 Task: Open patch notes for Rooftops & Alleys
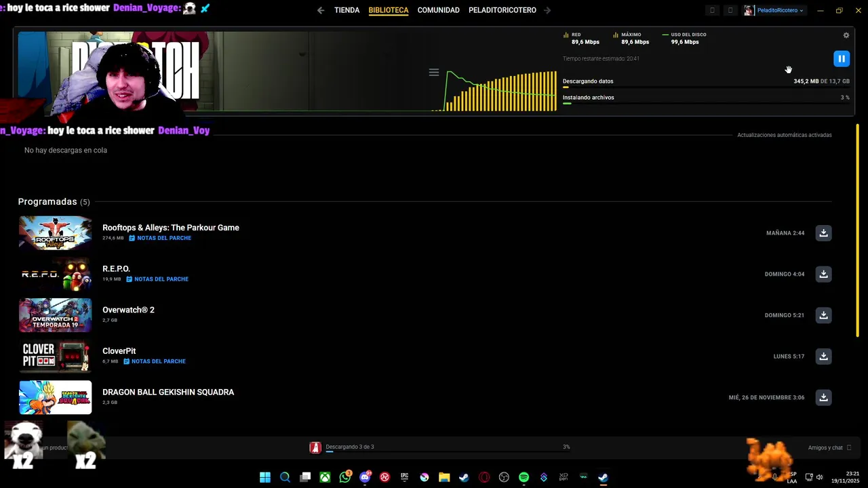coord(160,239)
